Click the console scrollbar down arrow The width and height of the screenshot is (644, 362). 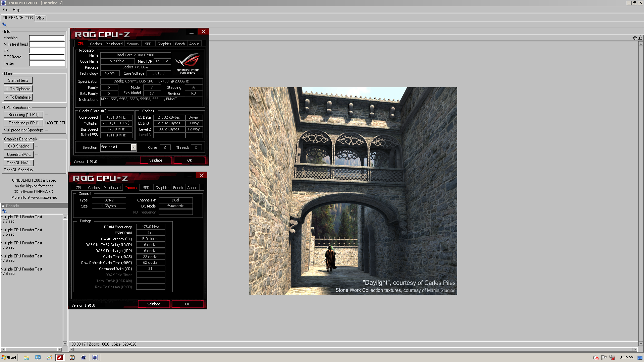click(65, 344)
